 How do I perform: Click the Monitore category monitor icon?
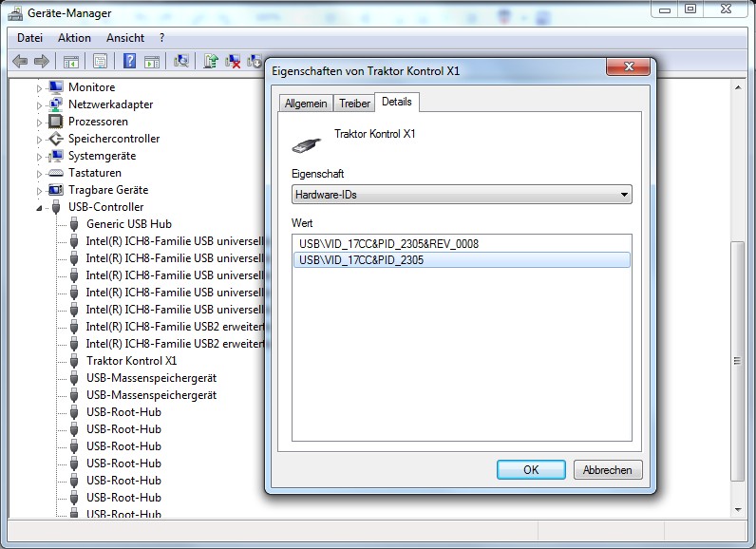click(56, 87)
